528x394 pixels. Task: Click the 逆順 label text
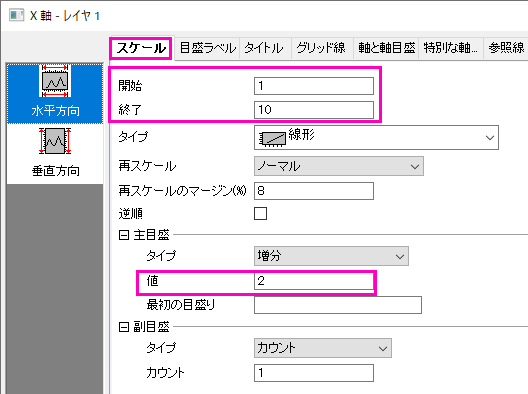[x=131, y=214]
